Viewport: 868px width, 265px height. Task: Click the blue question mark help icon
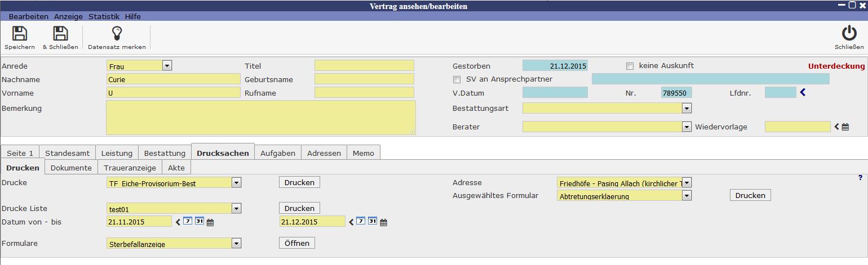[x=860, y=178]
